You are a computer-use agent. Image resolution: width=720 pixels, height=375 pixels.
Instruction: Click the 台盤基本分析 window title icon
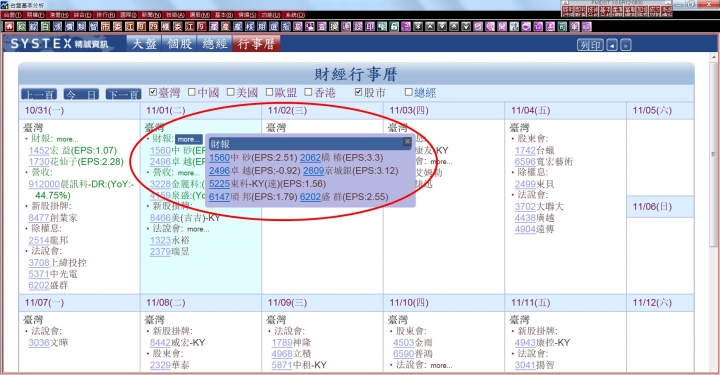[x=5, y=5]
